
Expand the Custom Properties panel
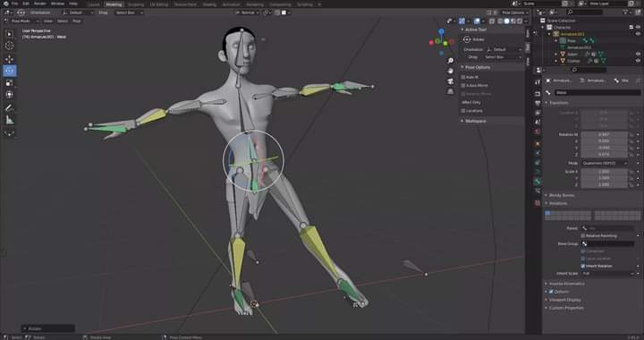point(566,308)
